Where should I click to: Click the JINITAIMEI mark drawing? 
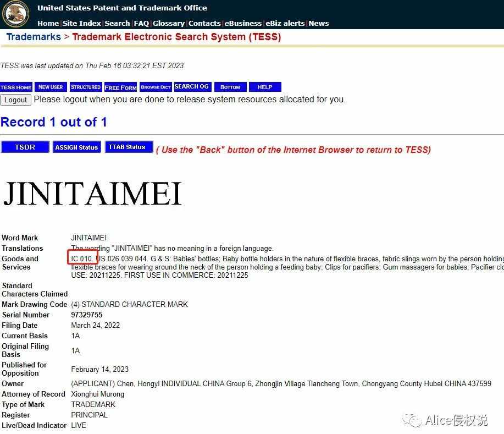pyautogui.click(x=92, y=194)
